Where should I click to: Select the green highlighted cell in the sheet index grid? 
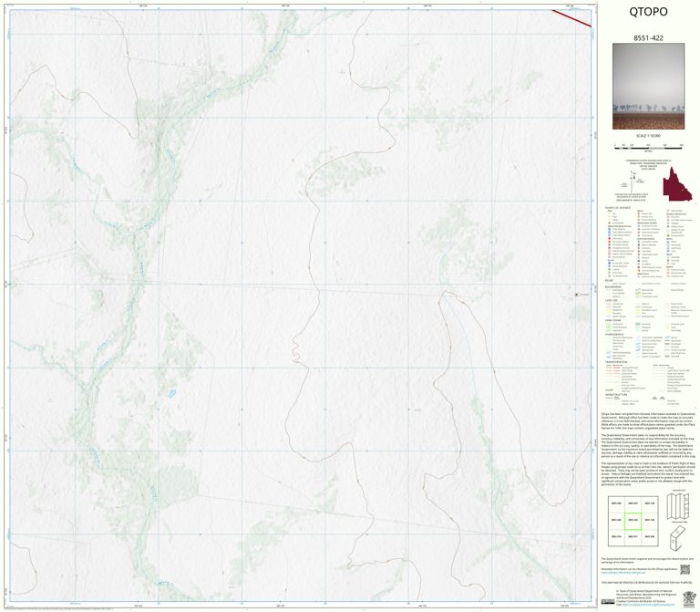[x=633, y=521]
